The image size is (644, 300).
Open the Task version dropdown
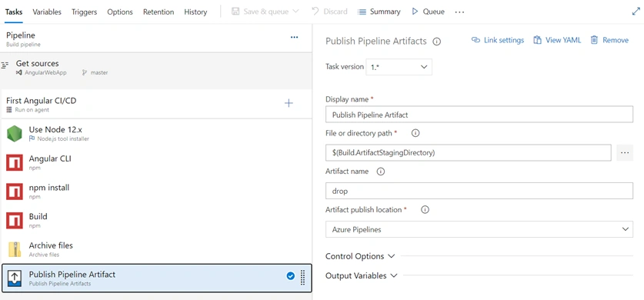tap(399, 67)
